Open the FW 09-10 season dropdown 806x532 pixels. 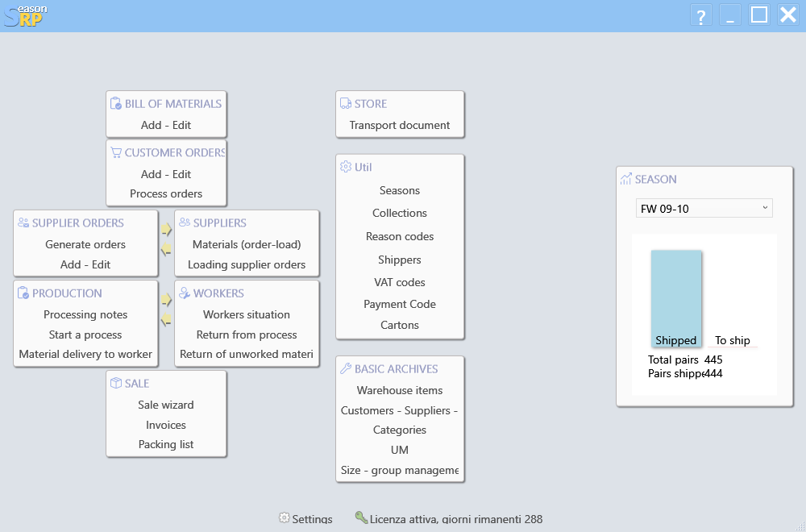[x=704, y=208]
